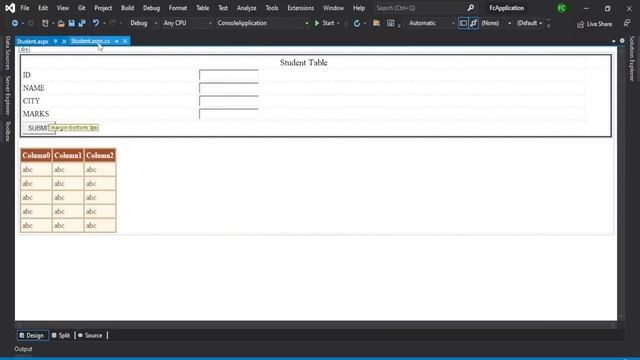Click the browser refresh/restart icon
The height and width of the screenshot is (360, 640).
(357, 23)
